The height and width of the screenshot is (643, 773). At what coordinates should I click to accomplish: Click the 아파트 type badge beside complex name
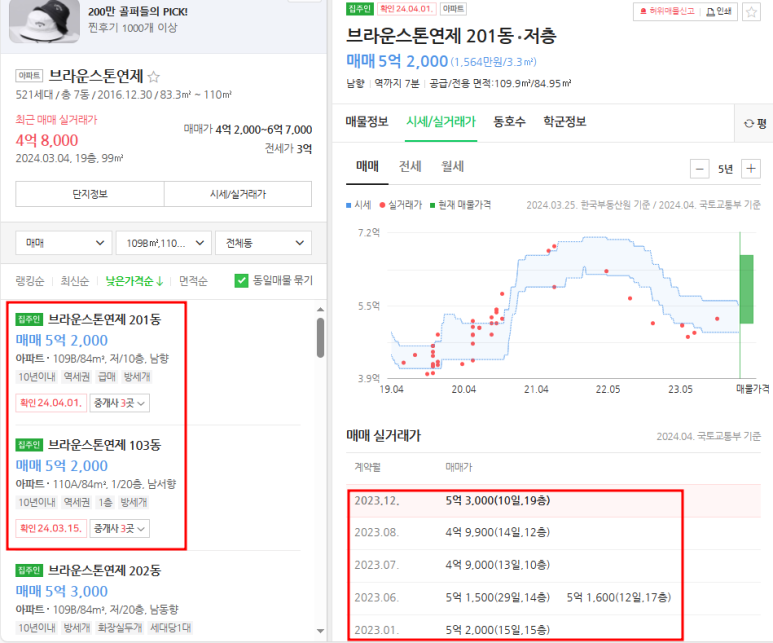click(x=29, y=75)
